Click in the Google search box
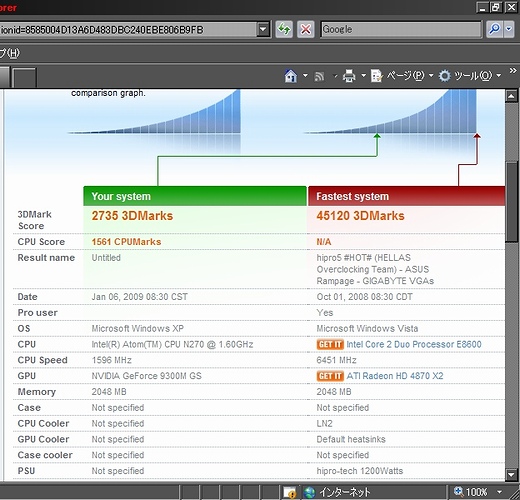The image size is (520, 500). [x=401, y=29]
